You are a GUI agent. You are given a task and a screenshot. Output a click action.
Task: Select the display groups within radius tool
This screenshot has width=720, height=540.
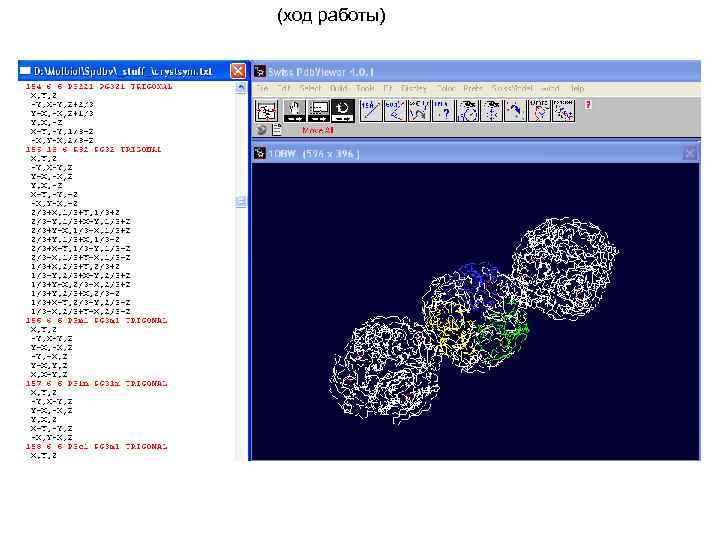click(467, 111)
